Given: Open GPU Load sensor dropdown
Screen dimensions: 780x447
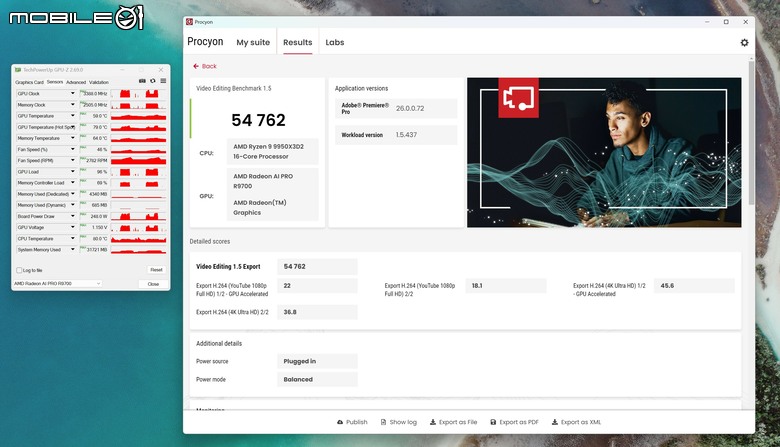Looking at the screenshot, I should click(73, 172).
